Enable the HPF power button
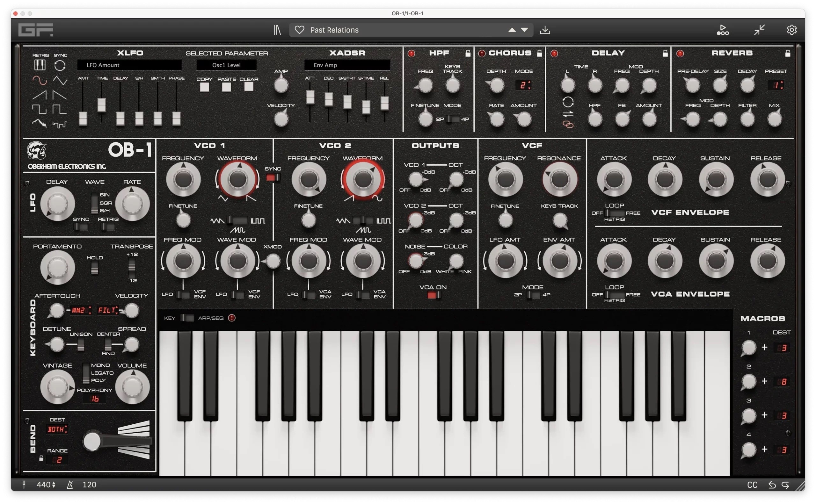This screenshot has width=816, height=504. [412, 53]
